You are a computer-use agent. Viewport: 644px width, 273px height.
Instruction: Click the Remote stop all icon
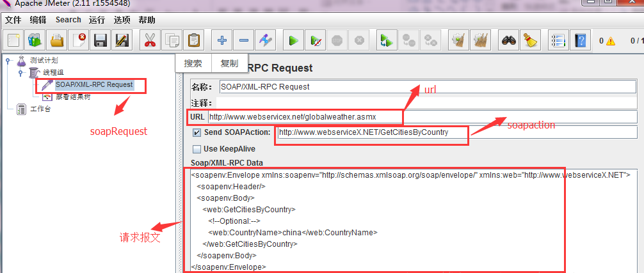click(x=408, y=40)
